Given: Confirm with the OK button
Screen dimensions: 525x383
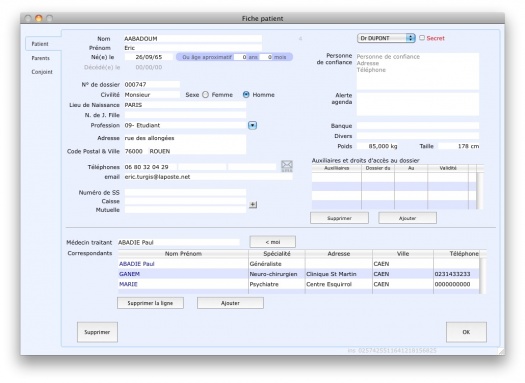Looking at the screenshot, I should pyautogui.click(x=466, y=332).
